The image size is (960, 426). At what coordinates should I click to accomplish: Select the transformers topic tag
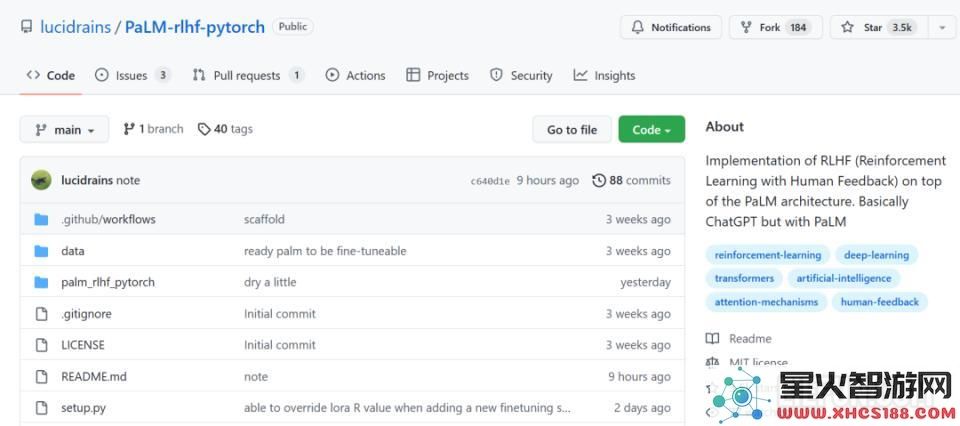(744, 278)
